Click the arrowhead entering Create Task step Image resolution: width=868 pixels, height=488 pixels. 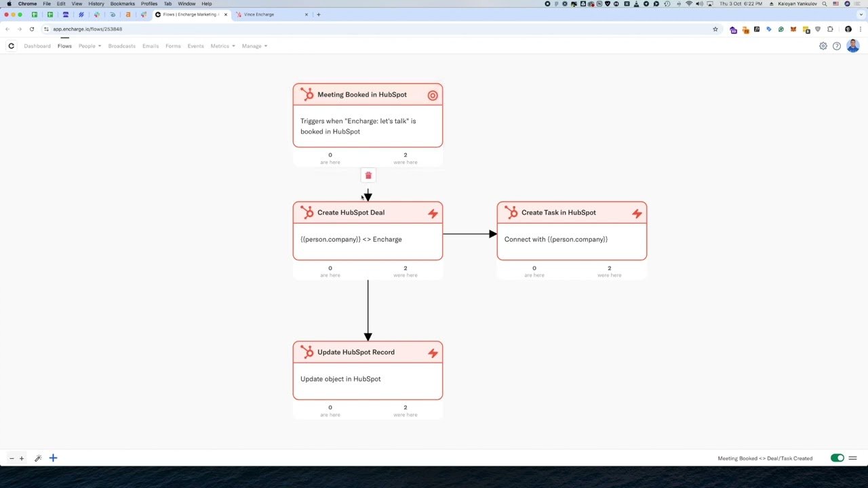coord(493,234)
